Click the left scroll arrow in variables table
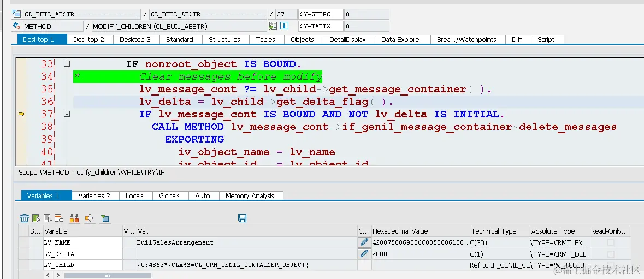Screen dimensions: 644x279 tap(48, 275)
